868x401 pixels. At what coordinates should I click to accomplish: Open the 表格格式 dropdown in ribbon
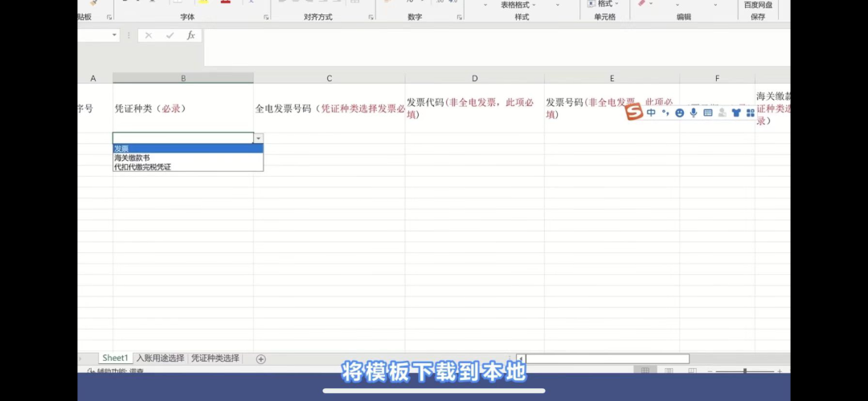pos(518,5)
